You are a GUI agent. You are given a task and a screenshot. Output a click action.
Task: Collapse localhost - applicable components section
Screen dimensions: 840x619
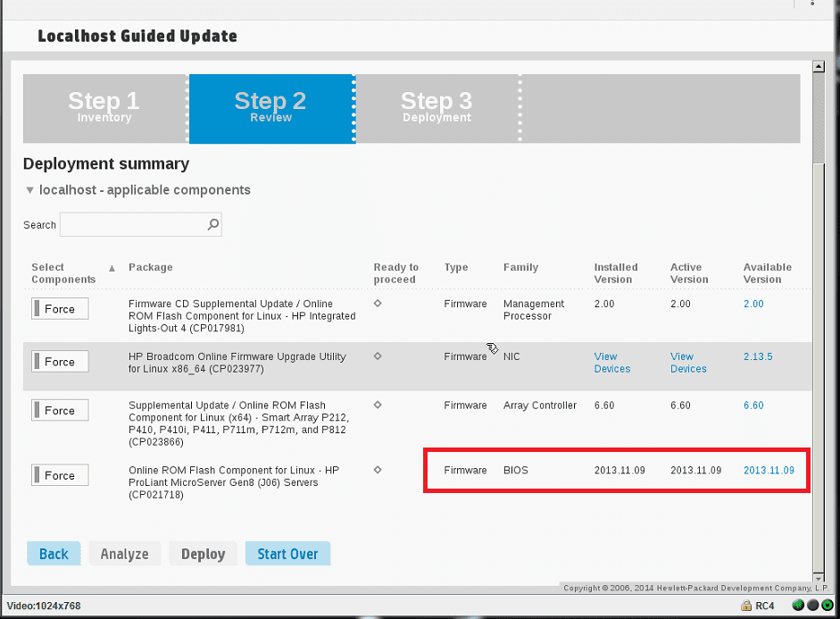(30, 190)
